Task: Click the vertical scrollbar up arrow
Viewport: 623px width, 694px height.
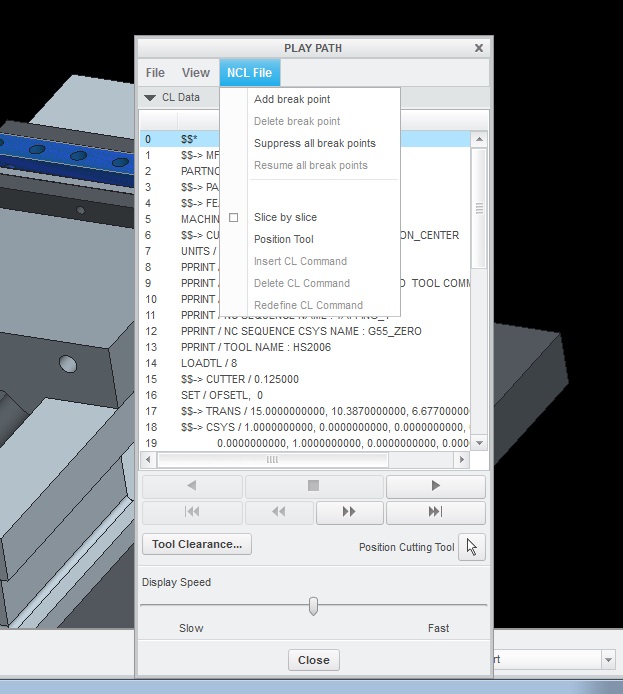Action: coord(479,139)
